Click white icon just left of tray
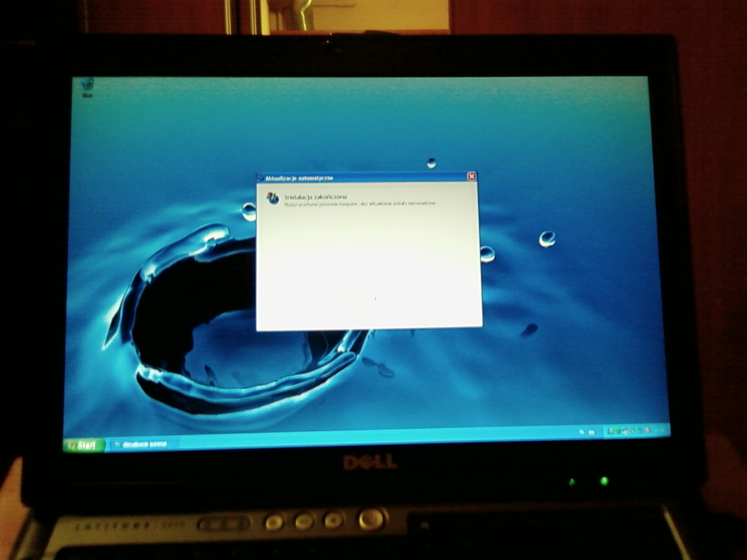The width and height of the screenshot is (747, 560). click(592, 432)
